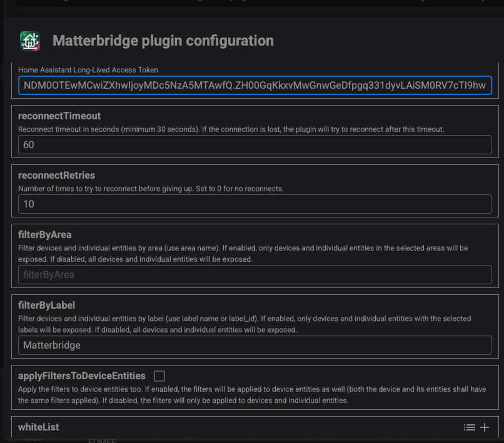Open the whiteList selection list icon
The height and width of the screenshot is (443, 504).
click(x=469, y=427)
